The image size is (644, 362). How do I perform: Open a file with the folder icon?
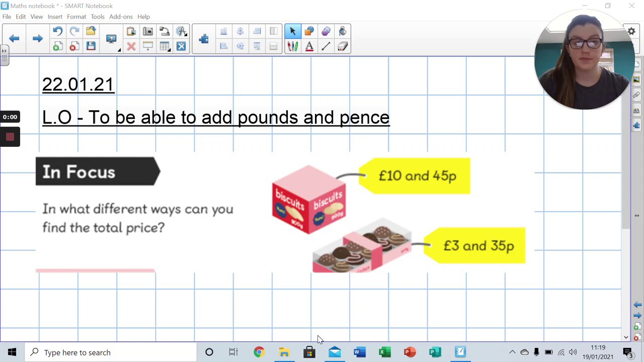91,31
